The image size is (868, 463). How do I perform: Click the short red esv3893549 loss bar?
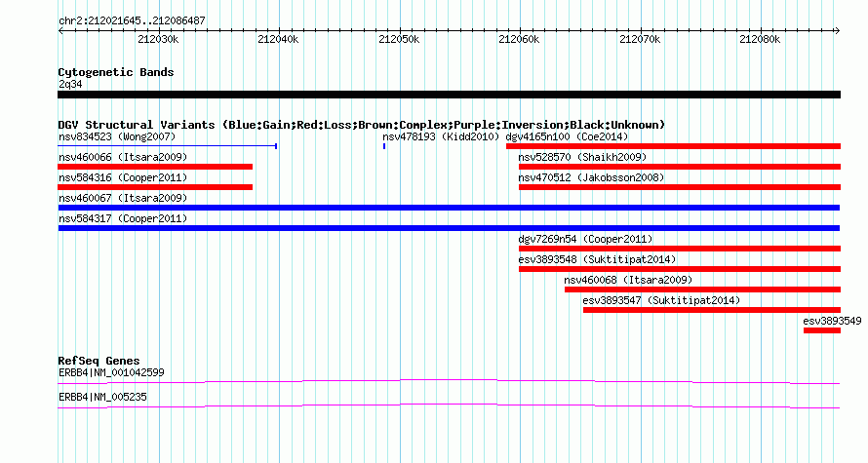pos(822,330)
